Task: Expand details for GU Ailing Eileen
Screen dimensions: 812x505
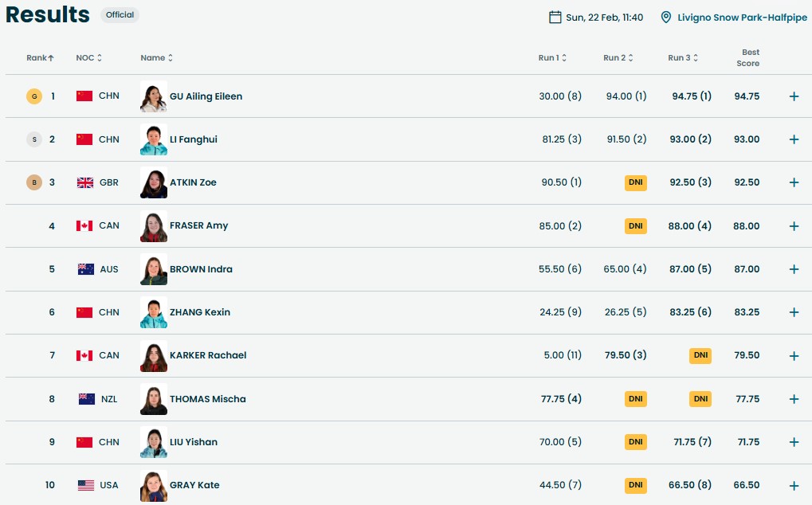Action: [794, 96]
